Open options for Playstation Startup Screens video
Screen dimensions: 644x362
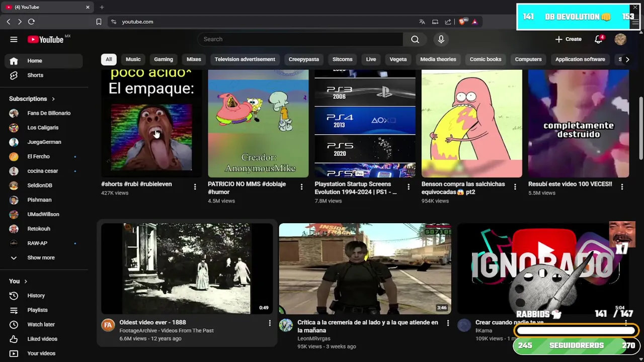click(x=408, y=187)
